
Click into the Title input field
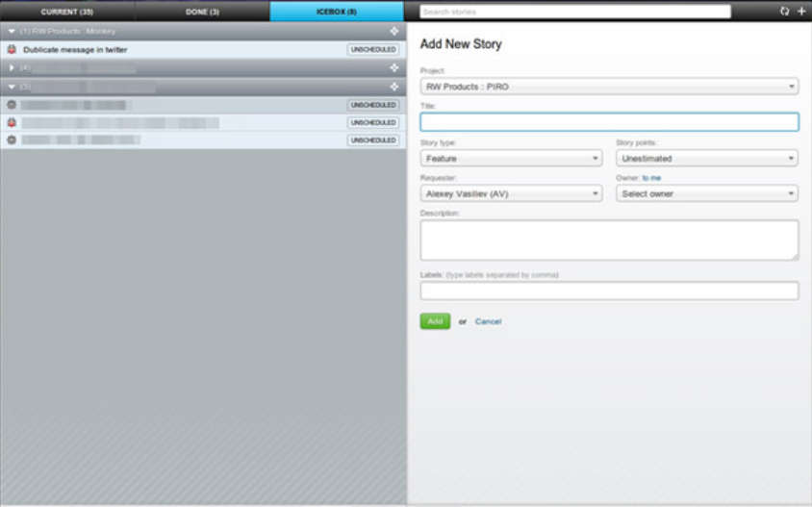pyautogui.click(x=609, y=122)
